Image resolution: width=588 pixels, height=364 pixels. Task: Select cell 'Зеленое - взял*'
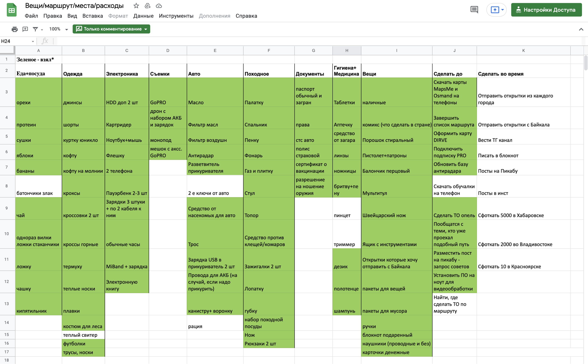(39, 60)
